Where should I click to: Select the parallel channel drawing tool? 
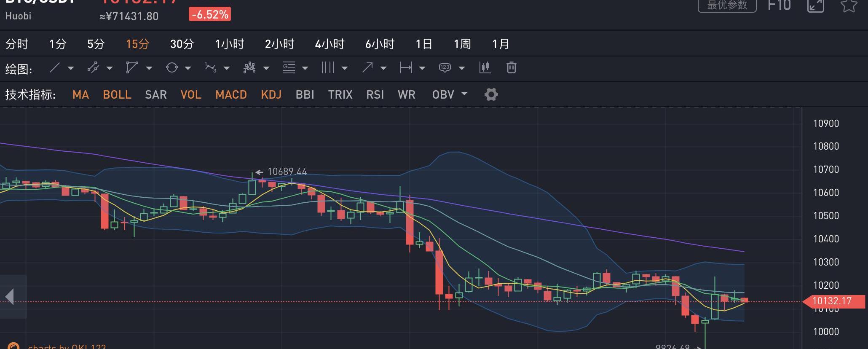[93, 68]
